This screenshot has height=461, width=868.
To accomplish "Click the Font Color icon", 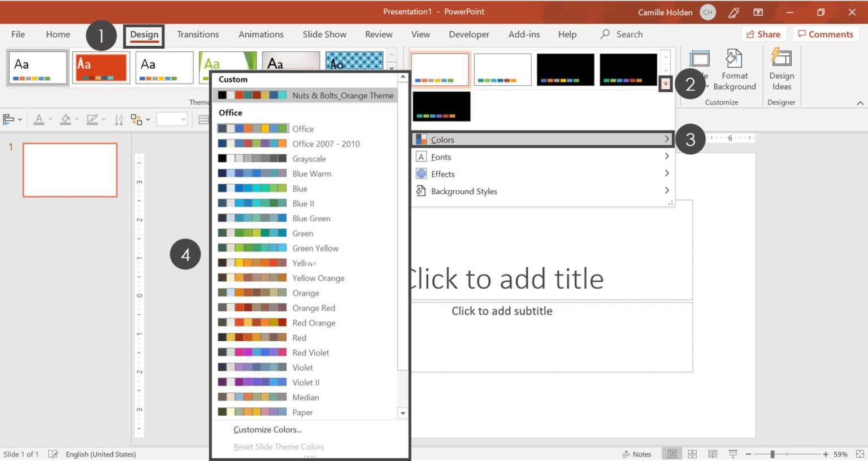I will tap(40, 119).
